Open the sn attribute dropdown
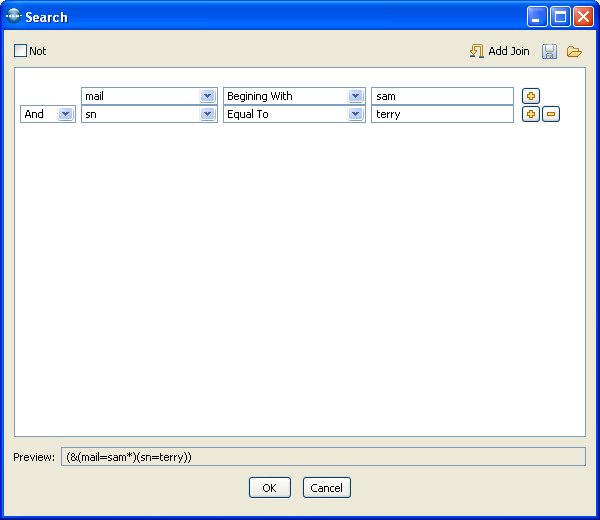This screenshot has height=520, width=600. click(207, 114)
